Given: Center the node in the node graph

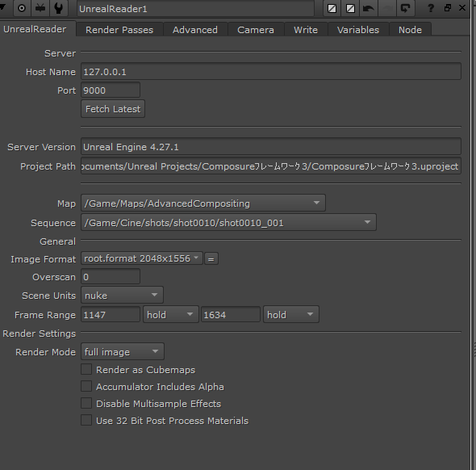Looking at the screenshot, I should tap(22, 8).
